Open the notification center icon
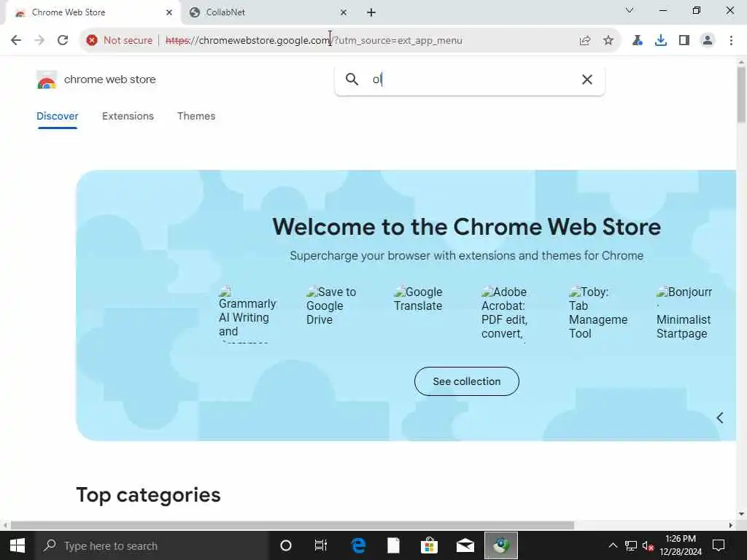The image size is (747, 560). click(x=719, y=545)
